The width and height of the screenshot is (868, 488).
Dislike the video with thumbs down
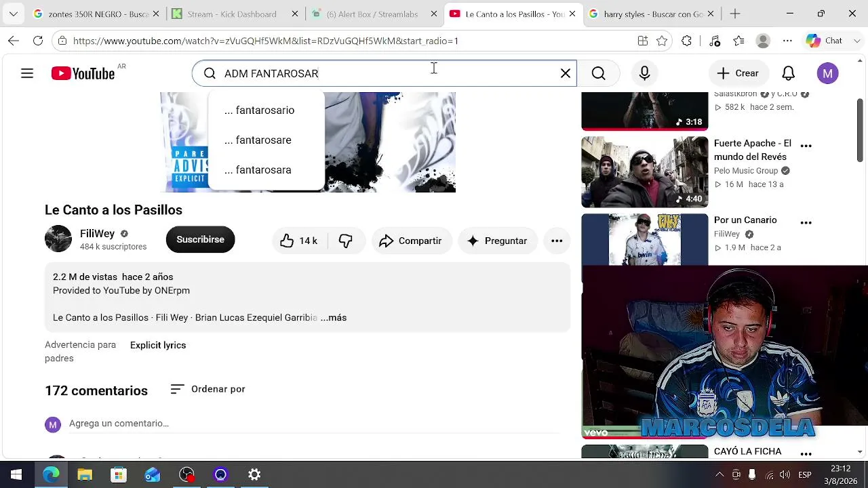[346, 241]
